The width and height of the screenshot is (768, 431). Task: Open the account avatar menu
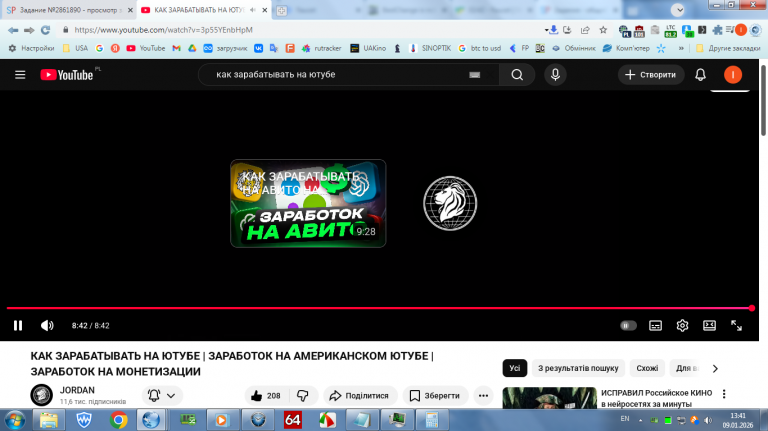pos(733,75)
